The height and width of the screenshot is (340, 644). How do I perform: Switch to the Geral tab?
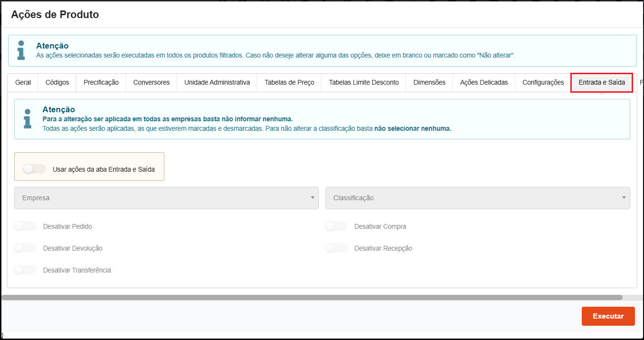click(23, 82)
